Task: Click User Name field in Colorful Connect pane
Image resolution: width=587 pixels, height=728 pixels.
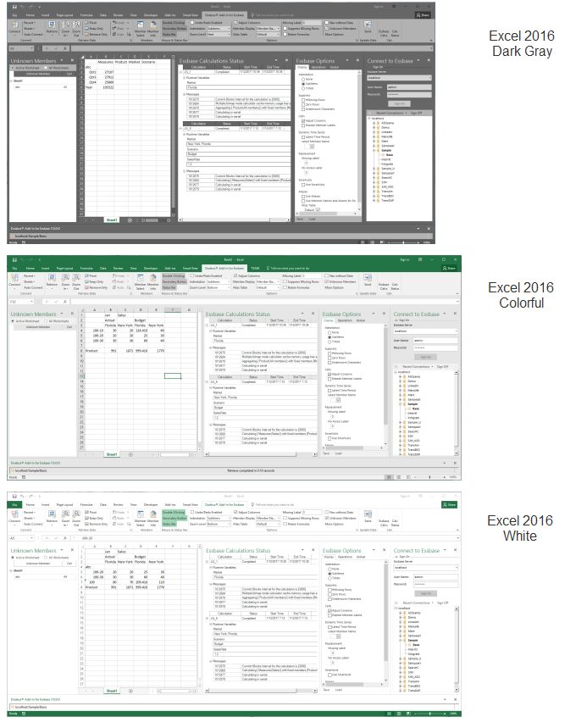Action: click(435, 341)
